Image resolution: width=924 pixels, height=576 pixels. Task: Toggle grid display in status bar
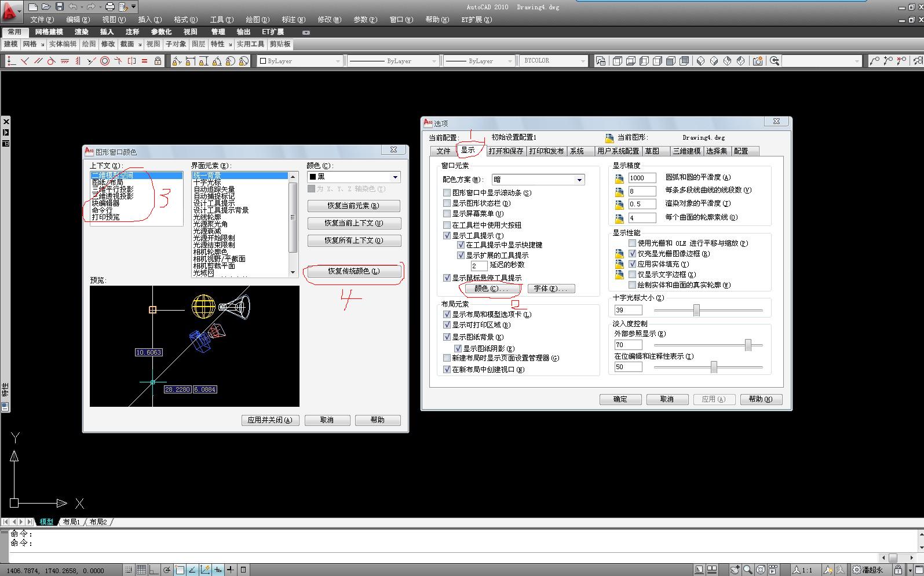pyautogui.click(x=141, y=570)
